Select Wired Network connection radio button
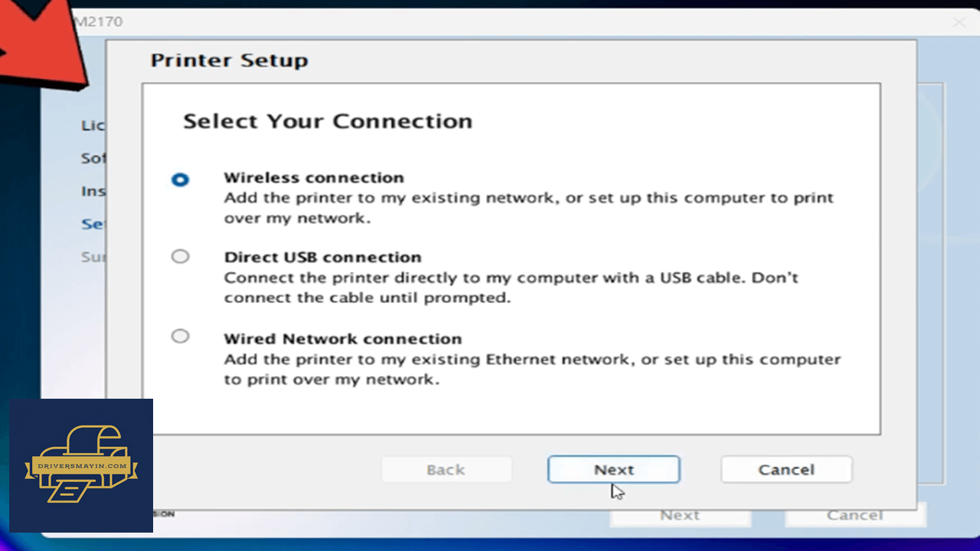980x551 pixels. click(180, 336)
